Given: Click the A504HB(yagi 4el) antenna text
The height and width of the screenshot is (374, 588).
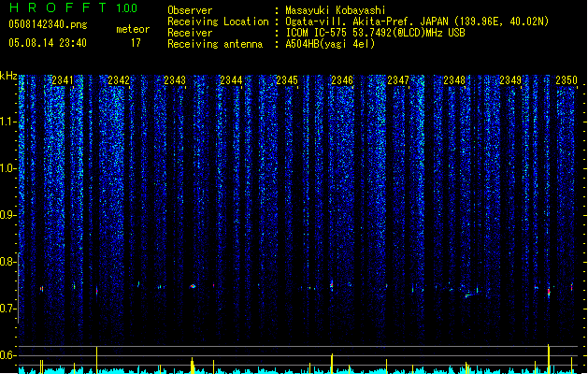Looking at the screenshot, I should pos(330,44).
